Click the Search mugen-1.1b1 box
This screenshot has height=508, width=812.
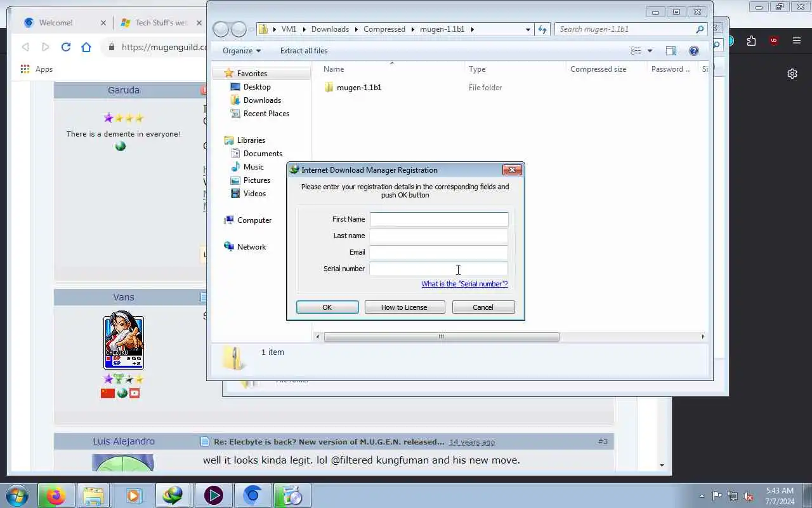coord(631,29)
